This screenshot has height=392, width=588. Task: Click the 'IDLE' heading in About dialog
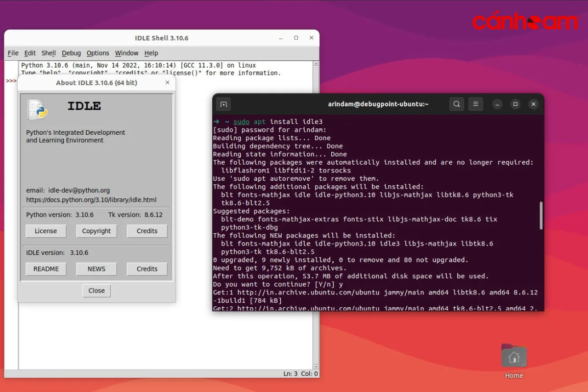(x=84, y=106)
